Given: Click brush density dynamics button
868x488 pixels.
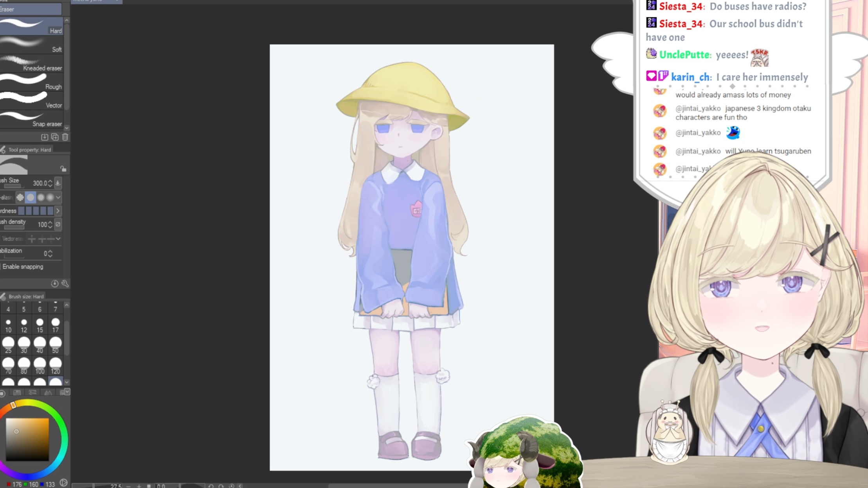Looking at the screenshot, I should (x=58, y=224).
